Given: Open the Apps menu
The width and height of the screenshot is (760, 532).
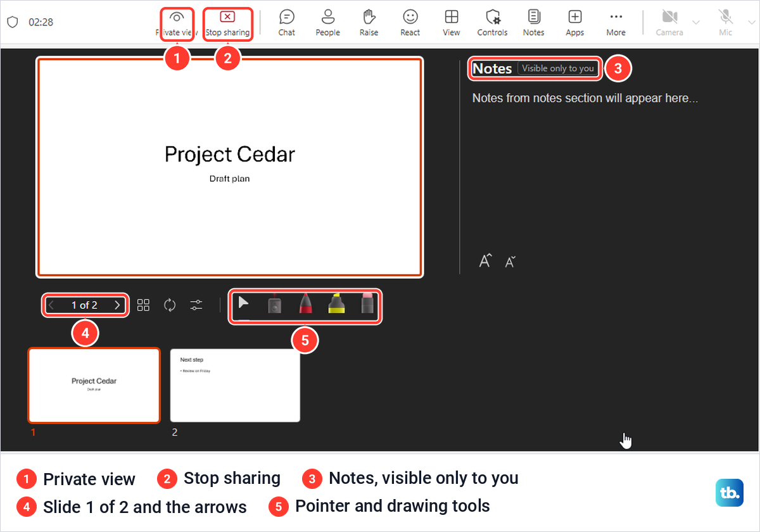Looking at the screenshot, I should (574, 23).
